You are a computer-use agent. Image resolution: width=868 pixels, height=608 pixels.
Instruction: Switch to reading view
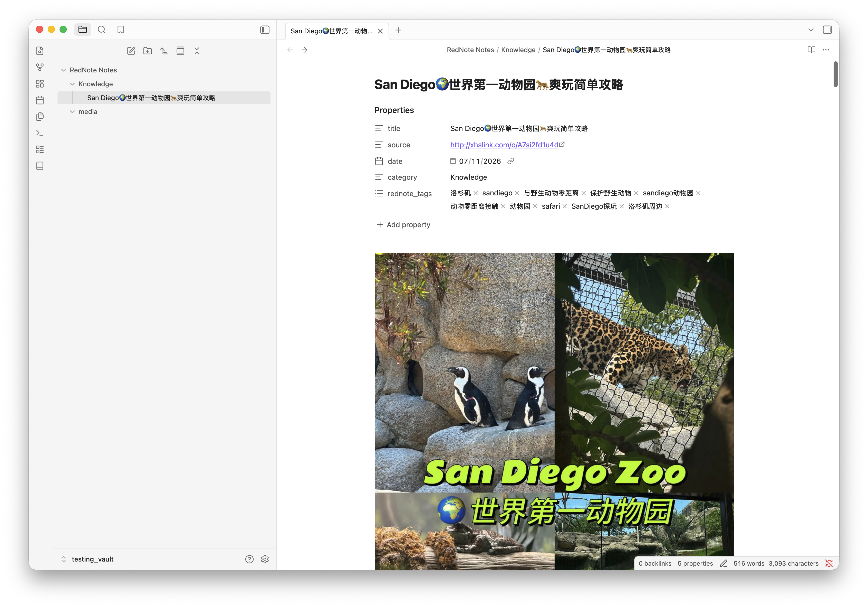pyautogui.click(x=811, y=50)
